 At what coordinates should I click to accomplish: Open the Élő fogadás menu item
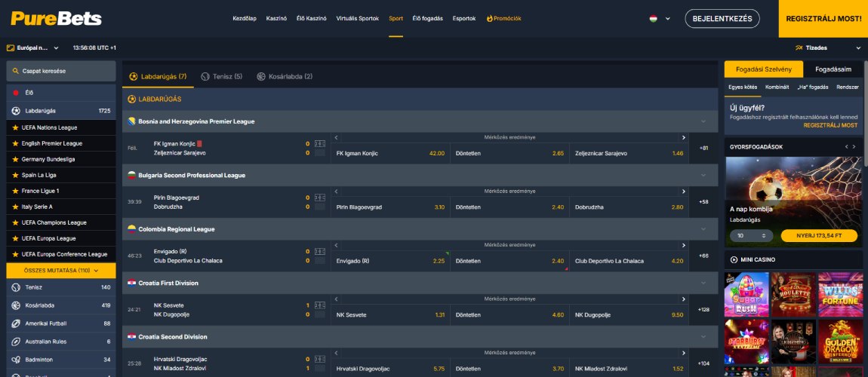(427, 18)
